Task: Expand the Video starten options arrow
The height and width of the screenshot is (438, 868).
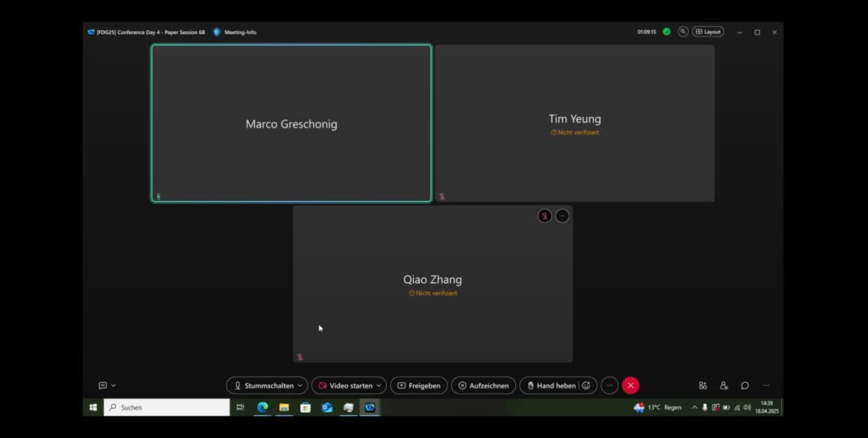Action: 379,385
